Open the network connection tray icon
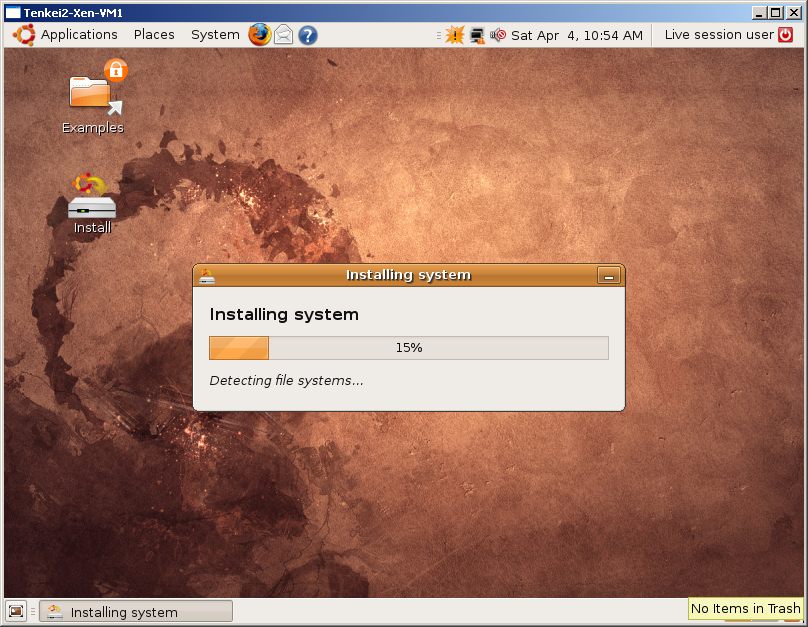Screen dimensions: 808x627 477,35
